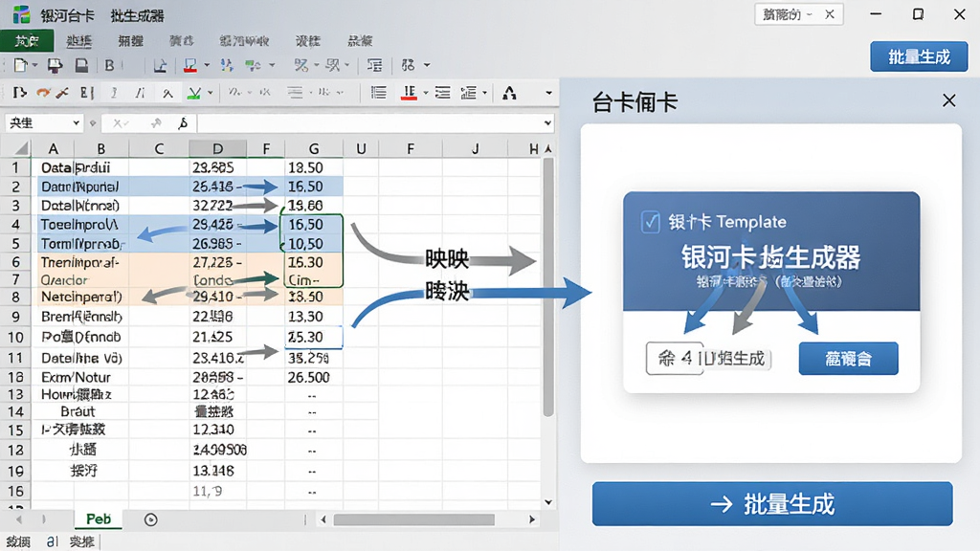Open the toolbar overflow dropdown after the A icon
980x551 pixels.
(548, 93)
